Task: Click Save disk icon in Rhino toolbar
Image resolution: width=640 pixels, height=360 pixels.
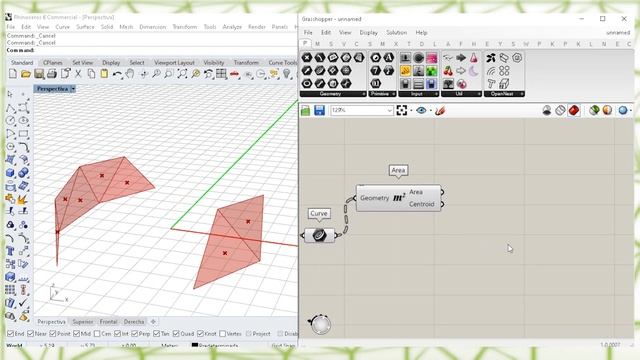Action: pyautogui.click(x=39, y=74)
